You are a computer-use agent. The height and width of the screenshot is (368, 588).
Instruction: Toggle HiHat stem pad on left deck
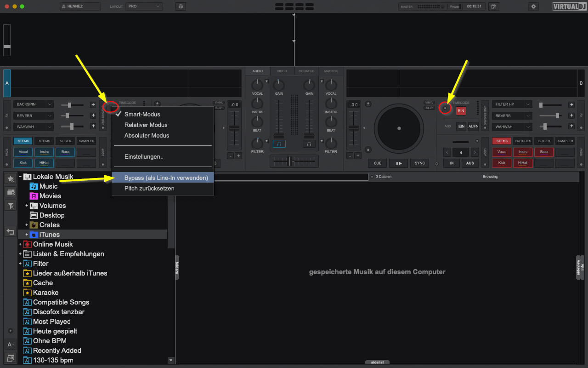44,163
